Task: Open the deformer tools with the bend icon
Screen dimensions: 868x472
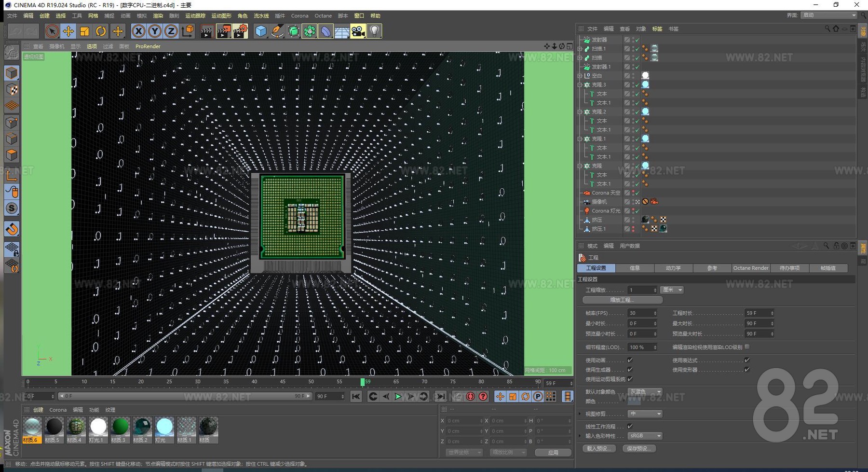Action: click(326, 31)
